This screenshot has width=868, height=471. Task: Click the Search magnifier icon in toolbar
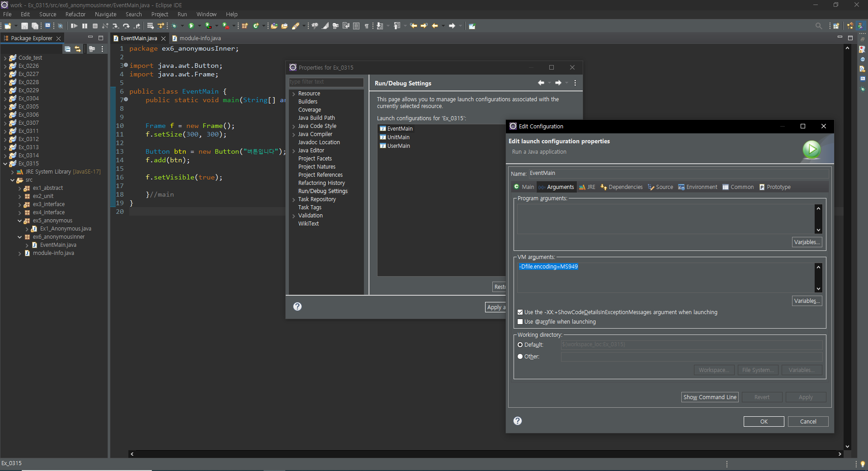coord(818,26)
